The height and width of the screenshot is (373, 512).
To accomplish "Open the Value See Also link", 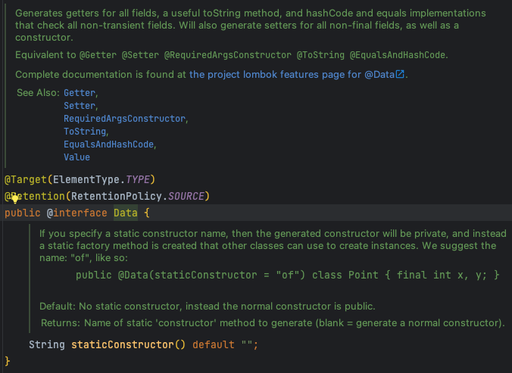I will point(77,157).
